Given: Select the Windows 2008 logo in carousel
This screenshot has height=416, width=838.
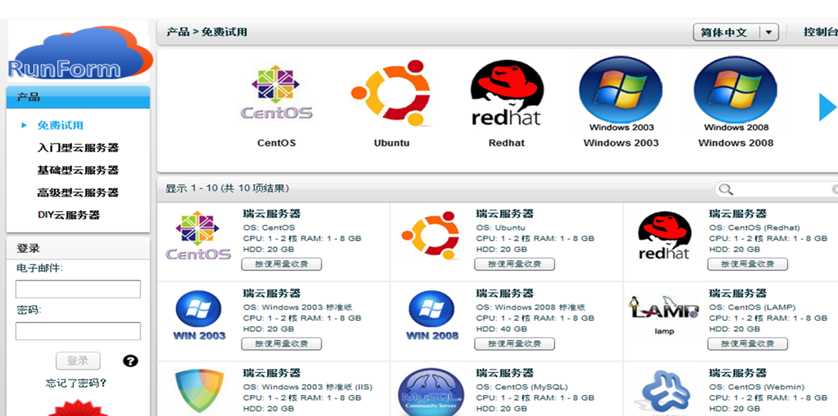Looking at the screenshot, I should point(736,94).
